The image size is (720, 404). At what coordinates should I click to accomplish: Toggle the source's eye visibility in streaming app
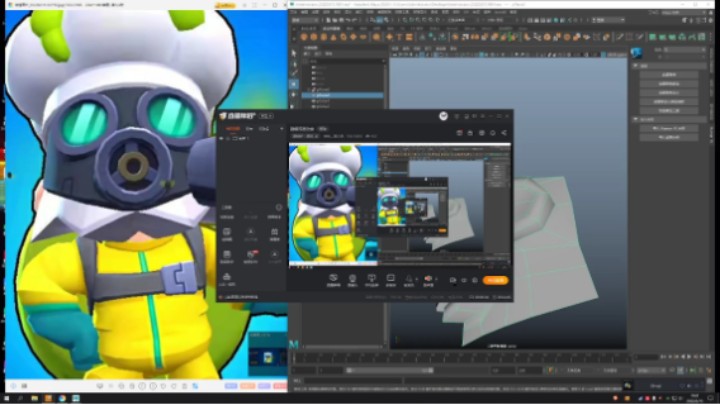tap(221, 138)
